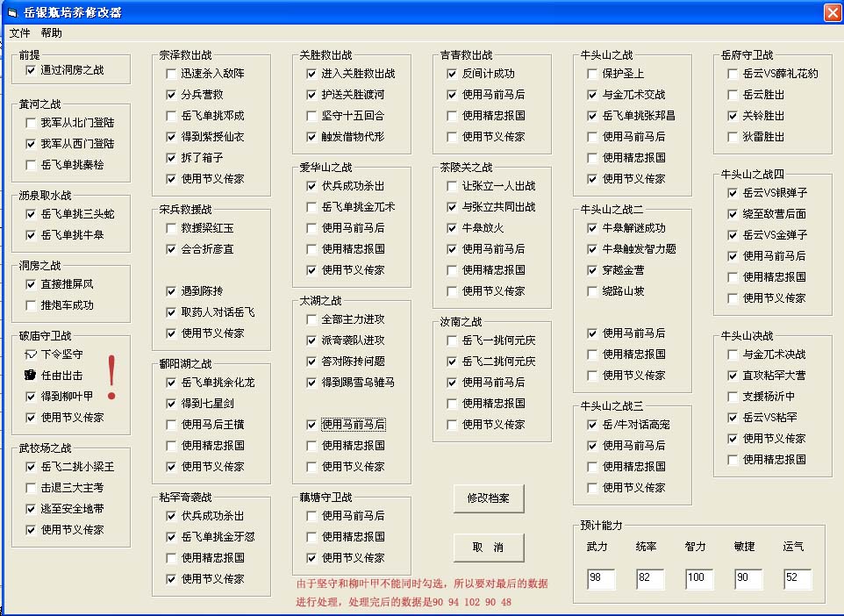This screenshot has width=844, height=616.
Task: Check 让张立一人出战 option
Action: pyautogui.click(x=452, y=186)
